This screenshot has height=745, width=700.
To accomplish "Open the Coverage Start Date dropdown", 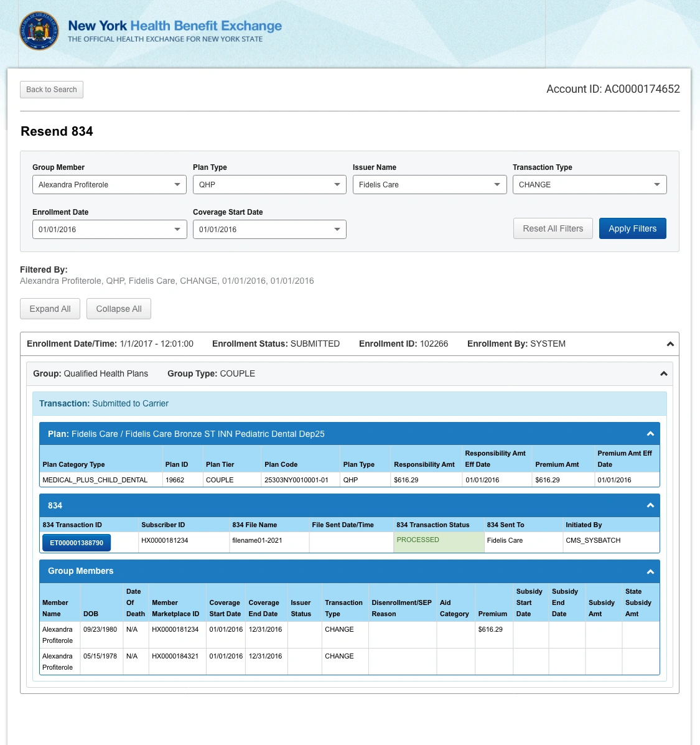I will [x=337, y=229].
